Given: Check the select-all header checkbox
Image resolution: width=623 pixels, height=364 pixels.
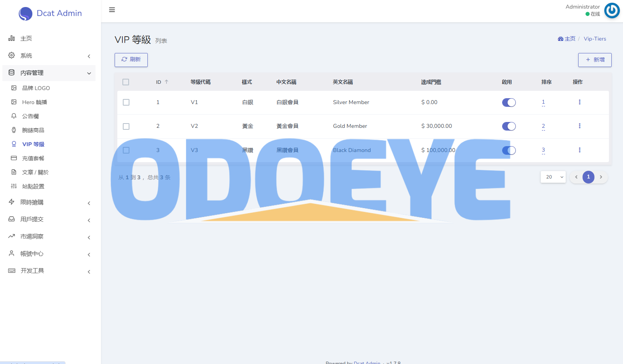Looking at the screenshot, I should tap(126, 82).
